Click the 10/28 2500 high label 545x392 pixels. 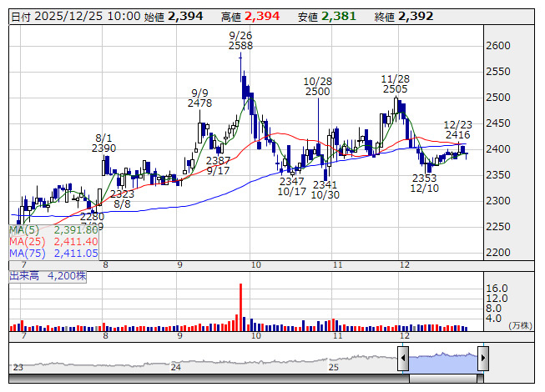(318, 87)
